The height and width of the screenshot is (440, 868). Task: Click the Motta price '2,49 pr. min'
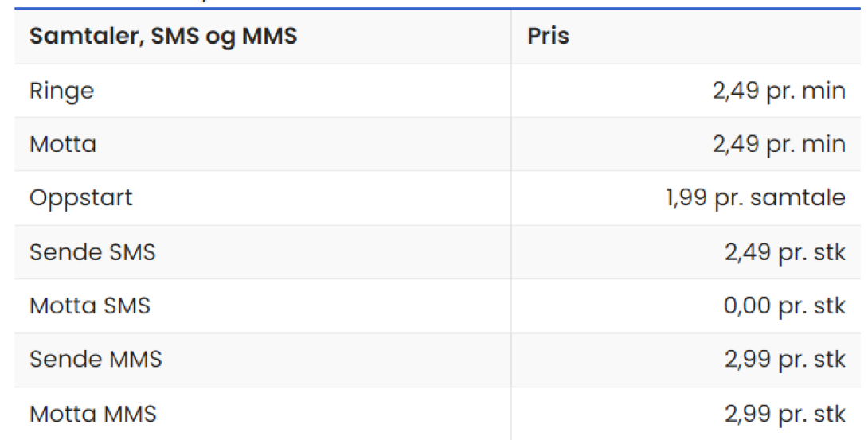coord(779,144)
